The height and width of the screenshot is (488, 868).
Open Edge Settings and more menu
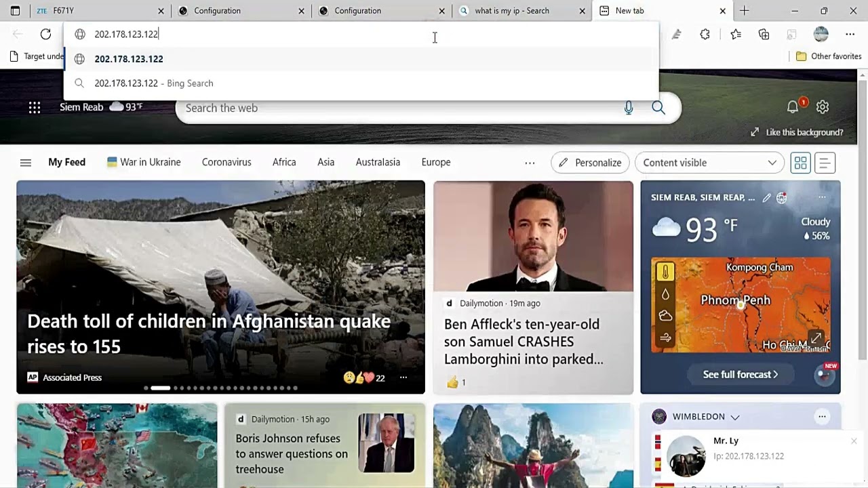[850, 34]
